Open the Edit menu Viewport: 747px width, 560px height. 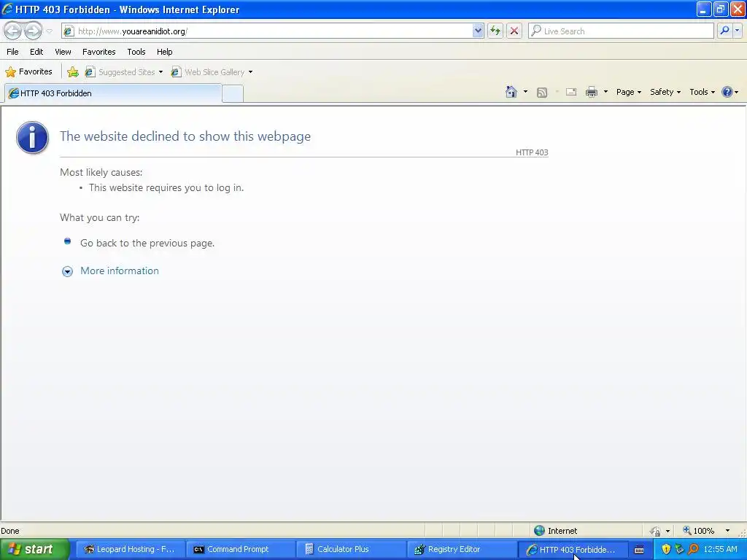[x=36, y=52]
